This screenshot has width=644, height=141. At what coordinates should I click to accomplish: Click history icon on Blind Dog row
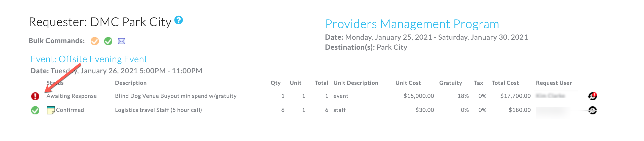592,96
